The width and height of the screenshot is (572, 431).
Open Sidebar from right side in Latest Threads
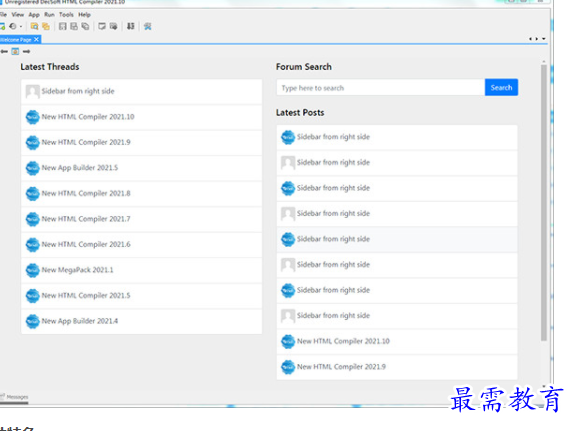pos(142,91)
